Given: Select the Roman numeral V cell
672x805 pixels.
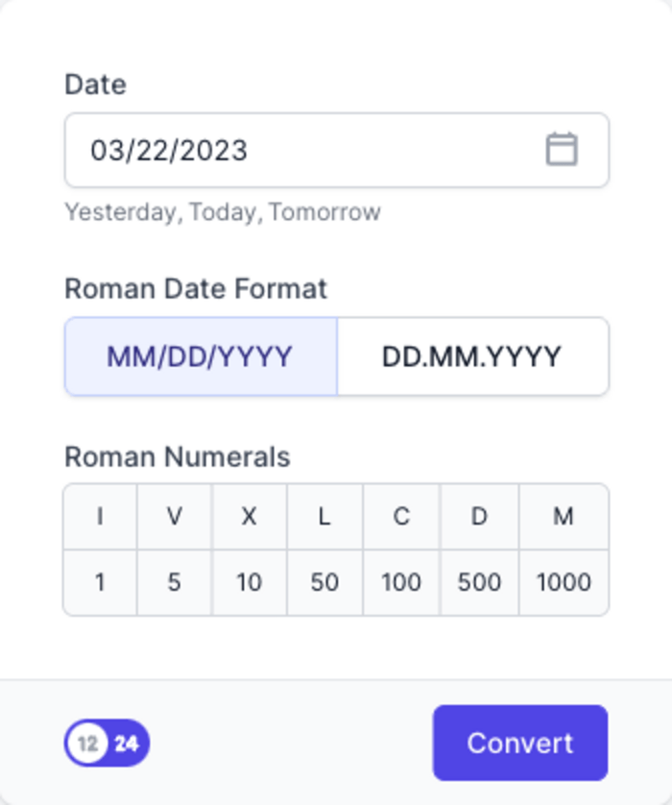Looking at the screenshot, I should pos(174,517).
